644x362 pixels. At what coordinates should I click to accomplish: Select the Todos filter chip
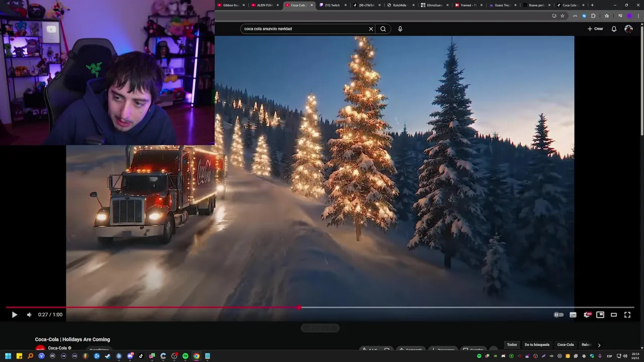pyautogui.click(x=512, y=345)
